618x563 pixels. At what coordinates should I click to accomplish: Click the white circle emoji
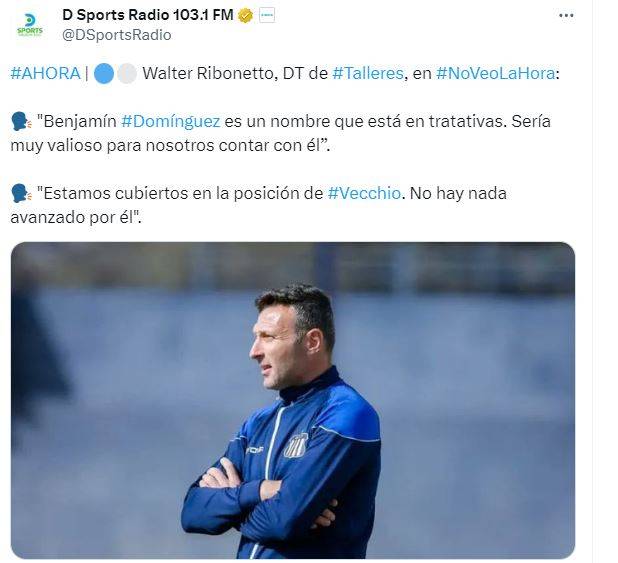point(127,73)
